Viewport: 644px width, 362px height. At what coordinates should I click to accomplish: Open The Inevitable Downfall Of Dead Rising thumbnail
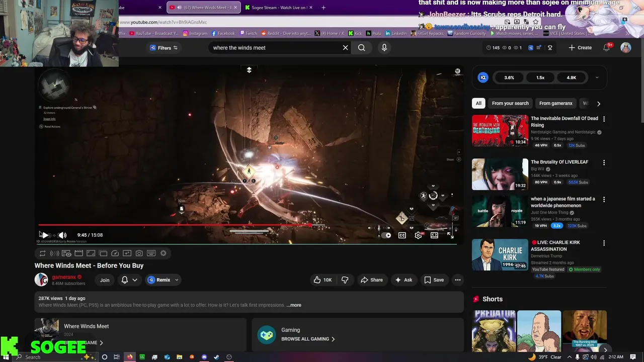pos(500,130)
